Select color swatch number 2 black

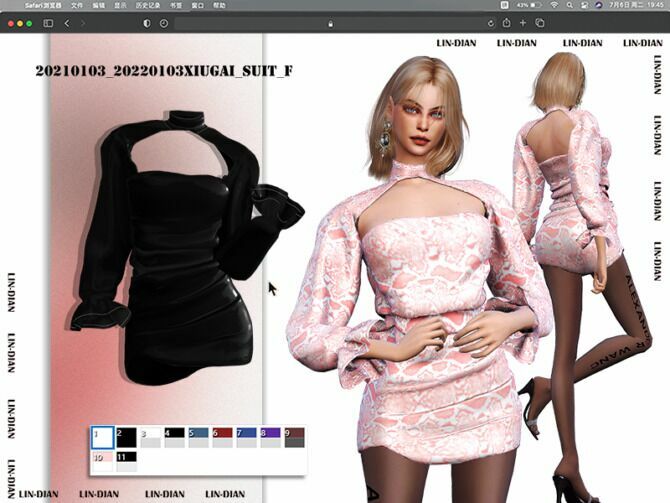point(126,438)
